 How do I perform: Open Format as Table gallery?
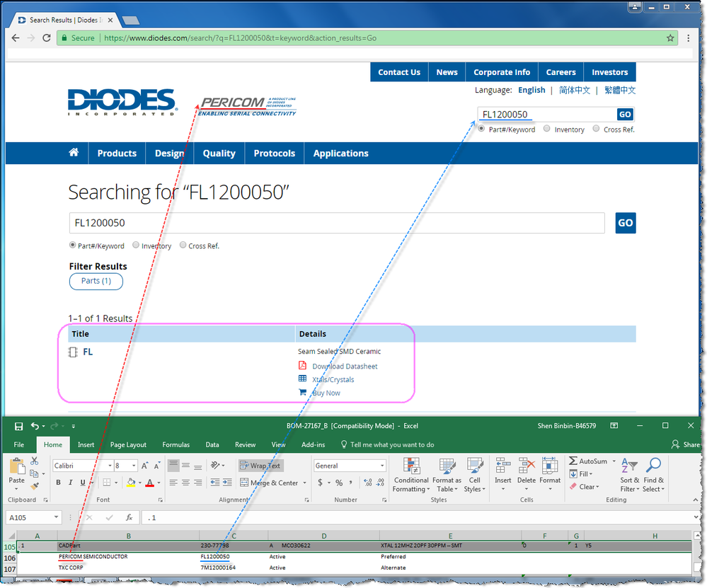[447, 475]
